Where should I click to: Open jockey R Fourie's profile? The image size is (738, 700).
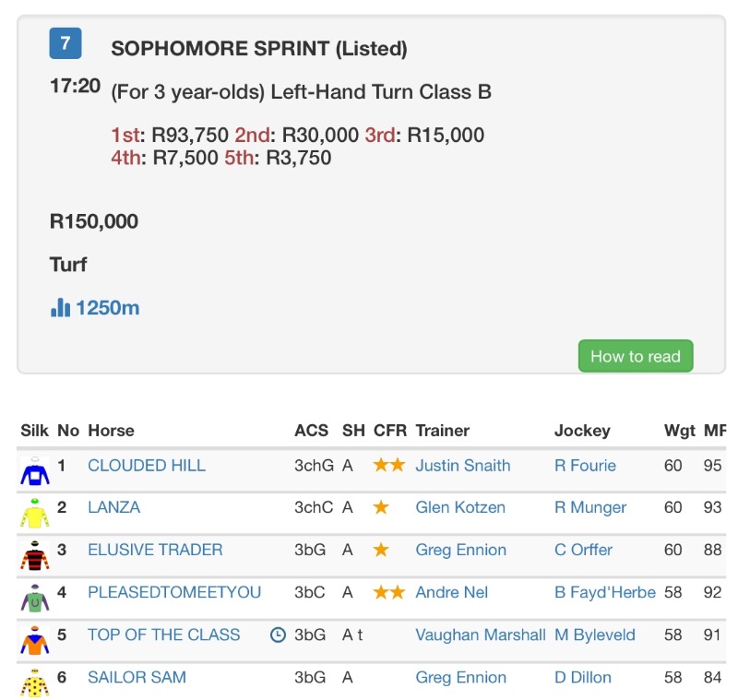(585, 466)
